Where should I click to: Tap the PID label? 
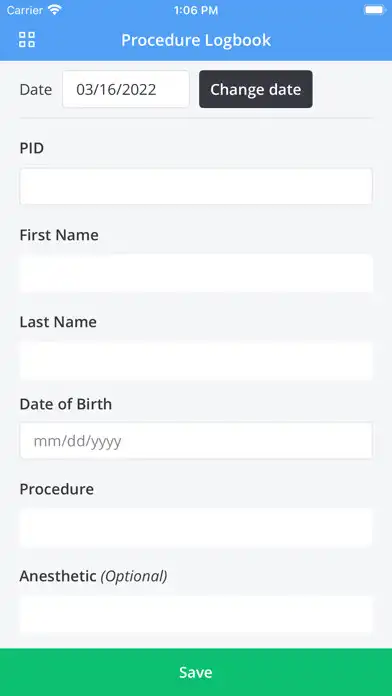click(32, 148)
